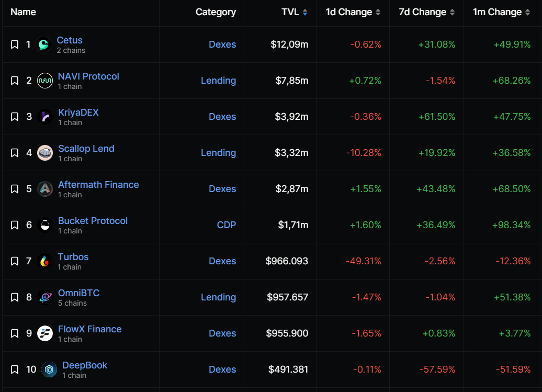
Task: Open the Lending category for NAVI Protocol
Action: (x=219, y=81)
